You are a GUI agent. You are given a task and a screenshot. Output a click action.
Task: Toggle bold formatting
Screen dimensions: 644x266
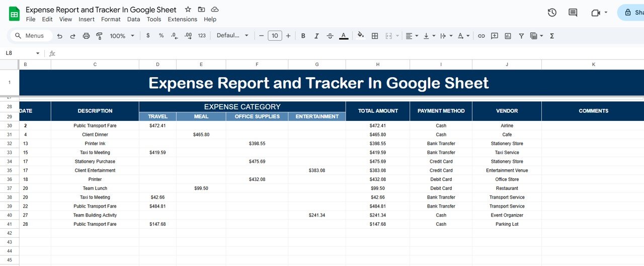[303, 36]
